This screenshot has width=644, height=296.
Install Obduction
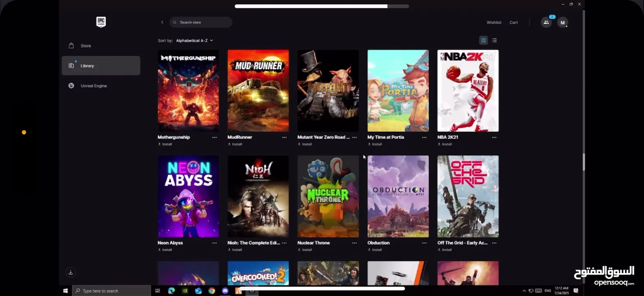click(375, 250)
